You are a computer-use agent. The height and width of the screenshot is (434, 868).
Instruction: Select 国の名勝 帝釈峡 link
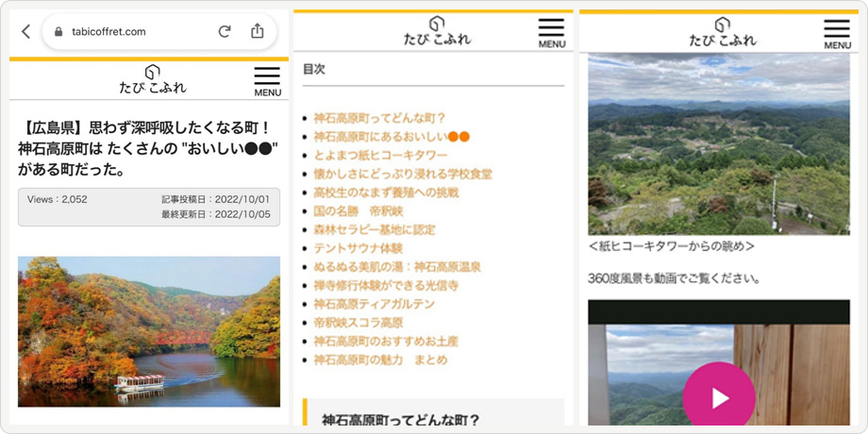coord(359,211)
